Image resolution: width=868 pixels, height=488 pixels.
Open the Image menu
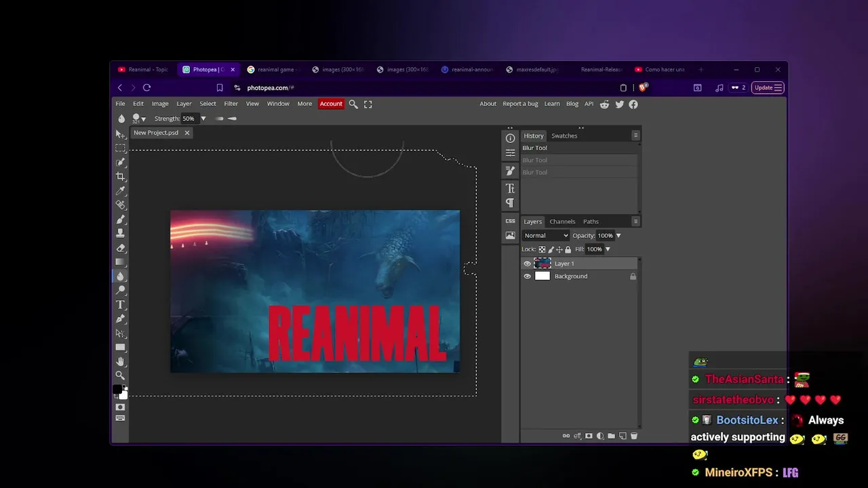[160, 104]
